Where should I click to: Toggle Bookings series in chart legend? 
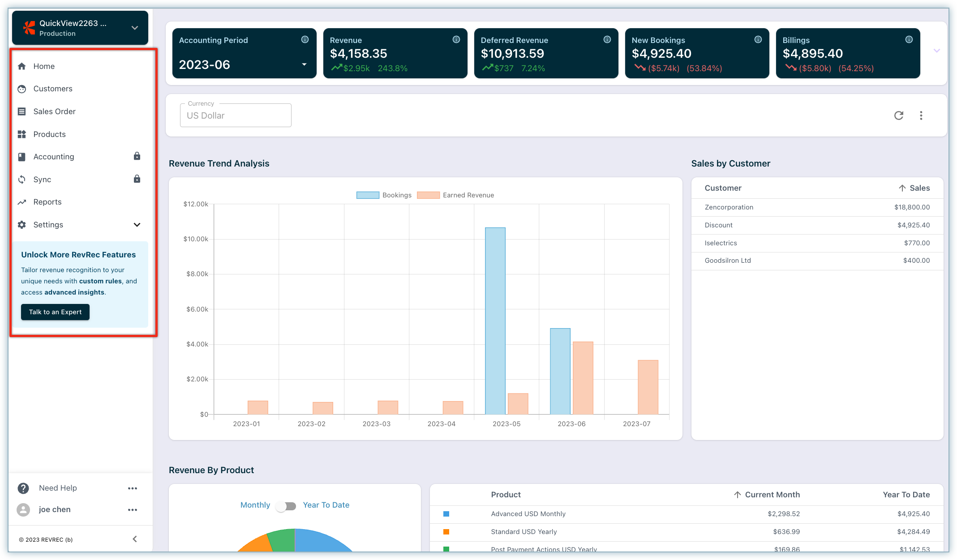[x=384, y=195]
